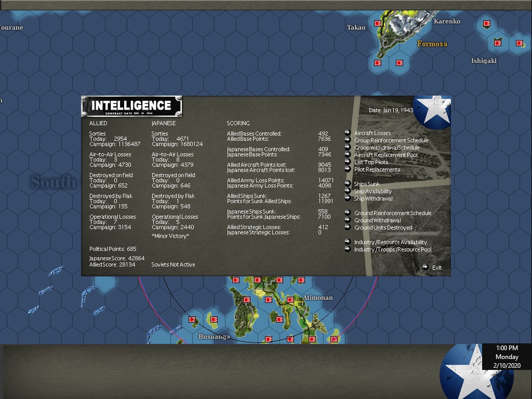532x399 pixels.
Task: Open Group Reinforcement Schedule
Action: click(x=391, y=140)
